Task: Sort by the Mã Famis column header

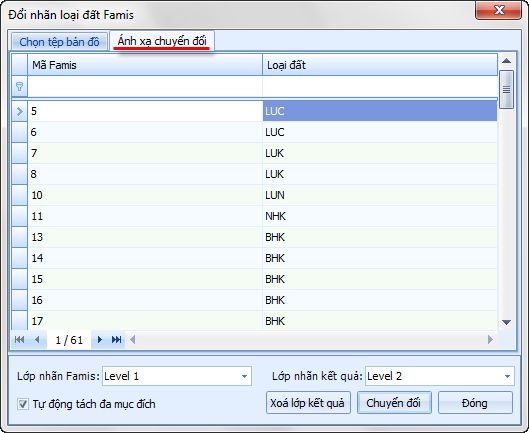Action: click(x=145, y=65)
